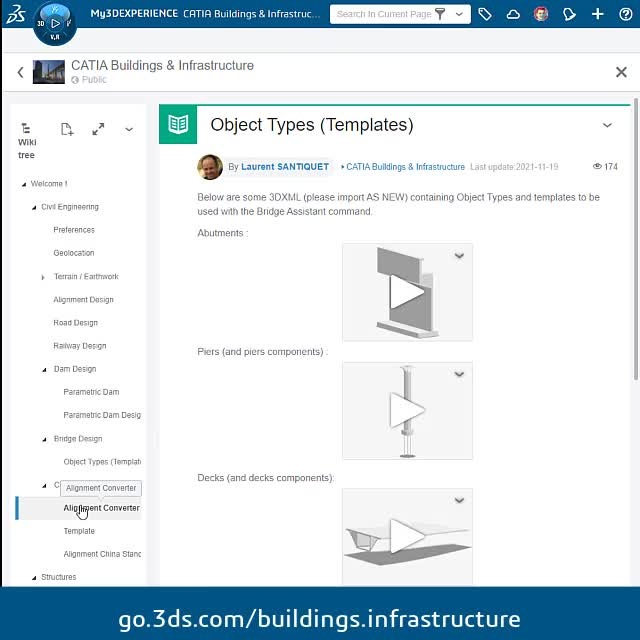This screenshot has width=640, height=640.
Task: Select Bridge Design tree item
Action: pyautogui.click(x=78, y=439)
